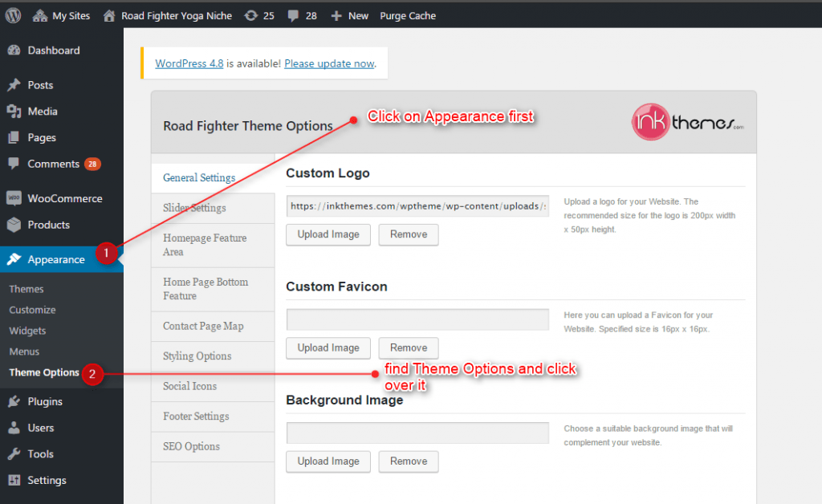Screen dimensions: 822x504
Task: Click the WooCommerce sidebar icon
Action: 14,198
